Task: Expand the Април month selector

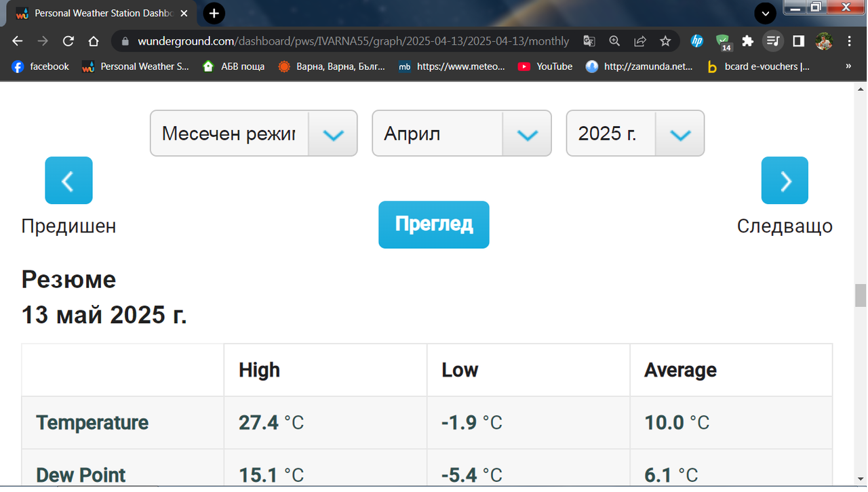Action: coord(461,134)
